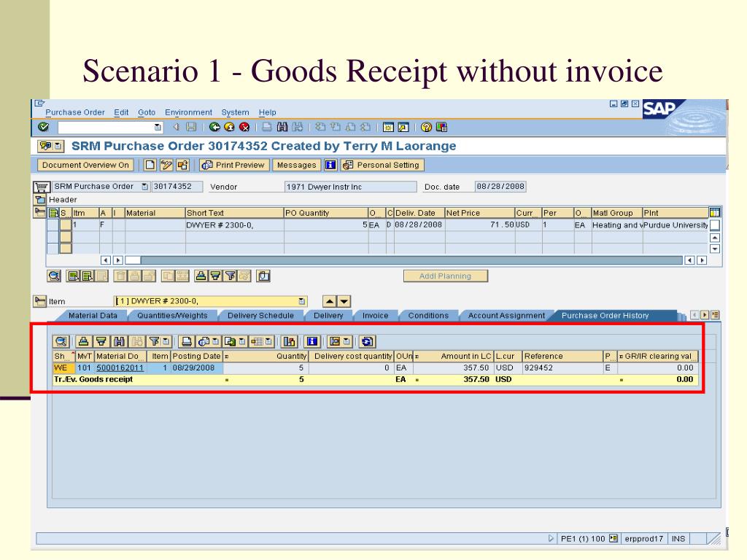The height and width of the screenshot is (560, 747).
Task: Collapse the Header section expander
Action: 40,200
